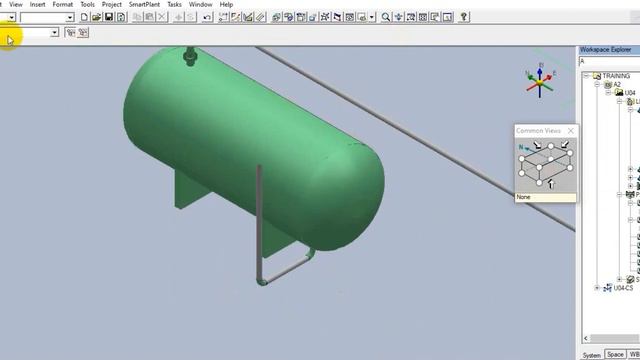Click the last view icon before Help
This screenshot has width=640, height=360.
(448, 17)
